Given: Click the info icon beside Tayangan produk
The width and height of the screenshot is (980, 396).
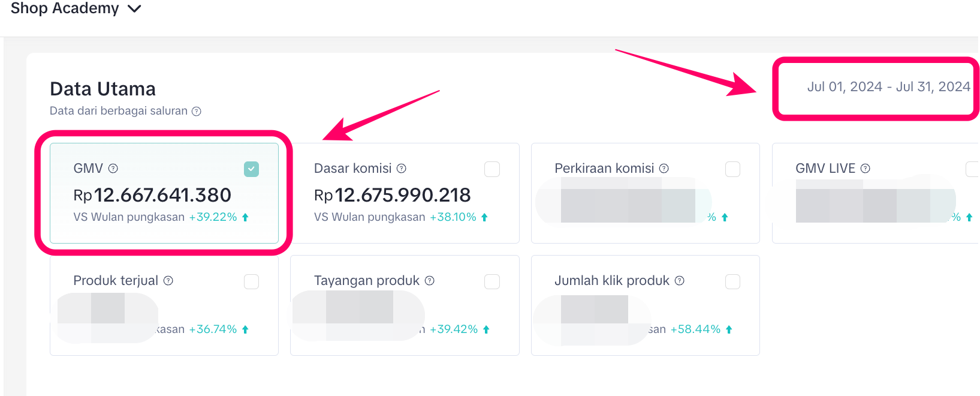Looking at the screenshot, I should (430, 281).
